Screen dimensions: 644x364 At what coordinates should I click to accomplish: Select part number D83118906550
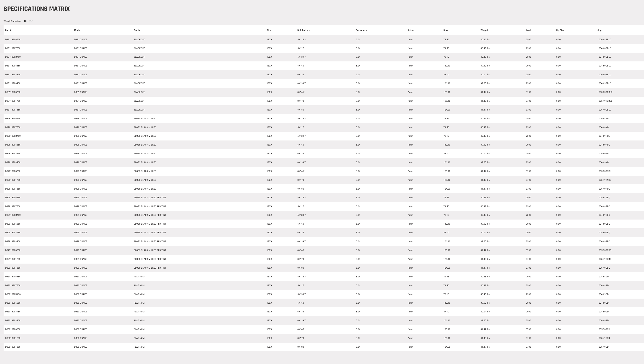coord(13,39)
